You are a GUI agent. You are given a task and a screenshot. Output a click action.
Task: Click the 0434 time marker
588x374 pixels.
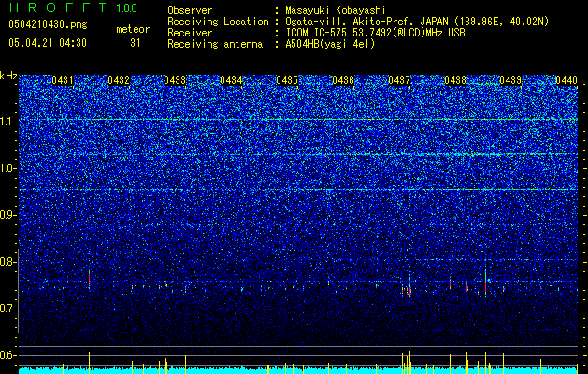tap(231, 80)
